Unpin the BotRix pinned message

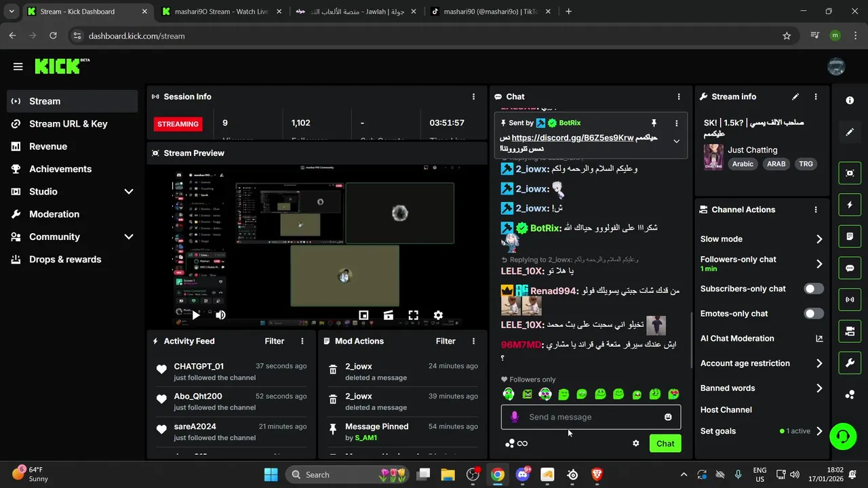[654, 123]
